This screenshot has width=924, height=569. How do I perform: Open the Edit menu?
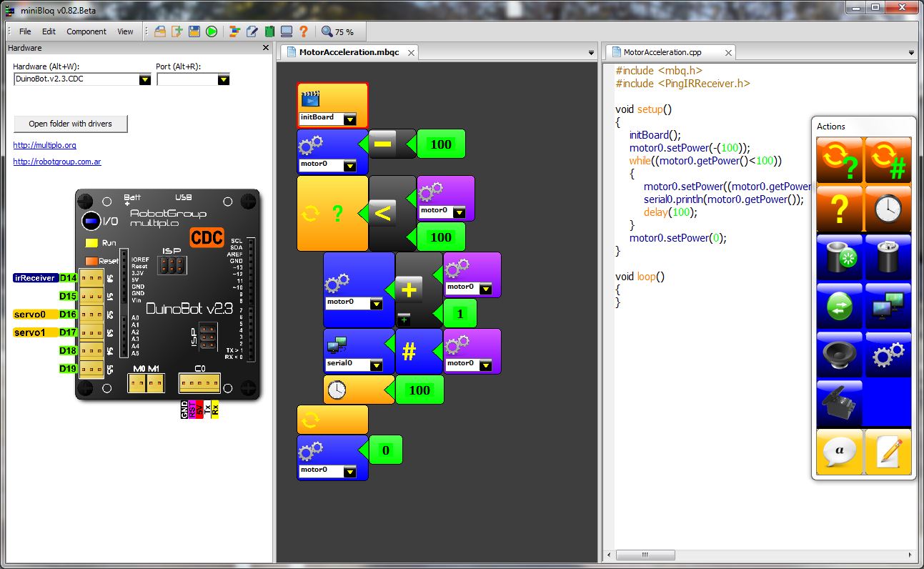click(x=49, y=31)
